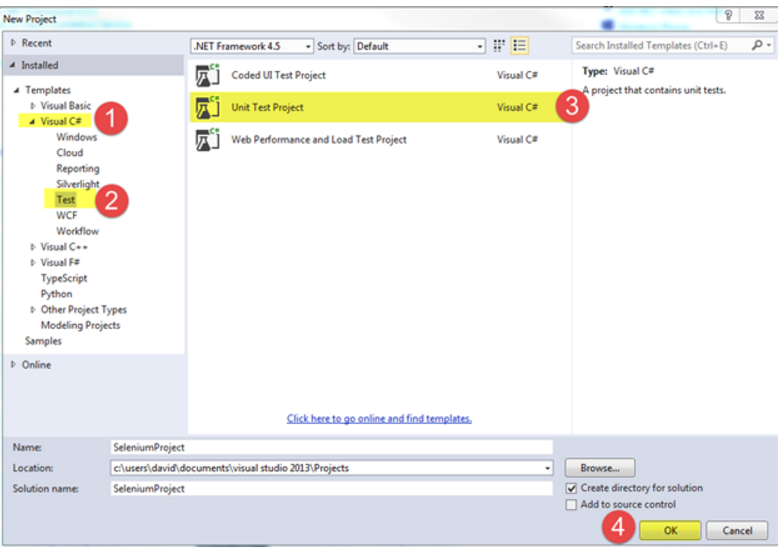The width and height of the screenshot is (782, 547).
Task: Toggle Create directory for solution checkbox
Action: tap(571, 488)
